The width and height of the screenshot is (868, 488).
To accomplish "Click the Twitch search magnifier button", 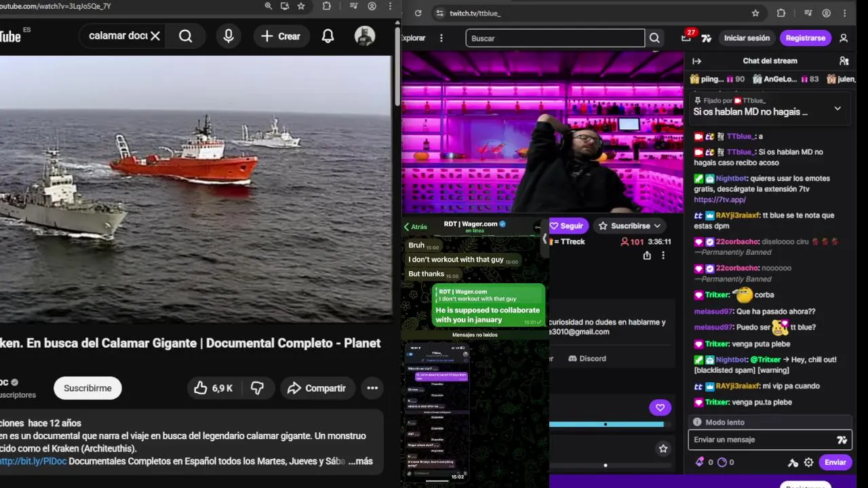I will [654, 38].
